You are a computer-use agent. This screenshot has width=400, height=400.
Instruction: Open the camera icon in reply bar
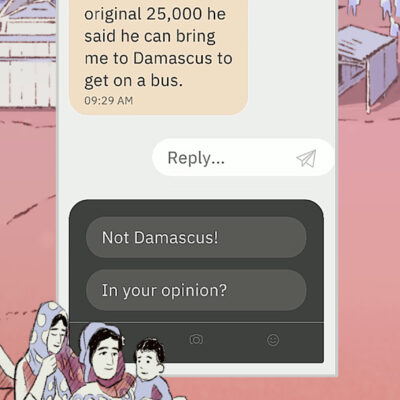point(196,340)
